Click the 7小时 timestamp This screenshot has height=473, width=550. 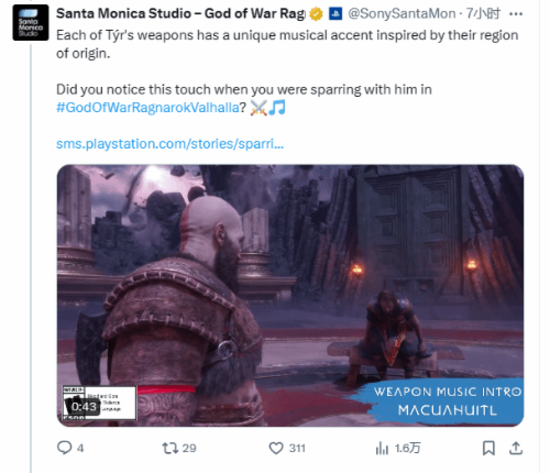pos(483,14)
